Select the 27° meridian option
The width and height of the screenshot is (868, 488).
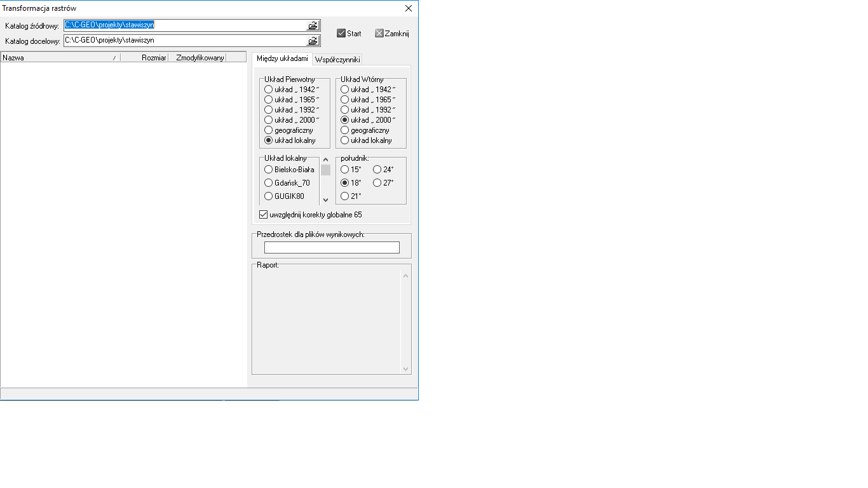[x=383, y=183]
